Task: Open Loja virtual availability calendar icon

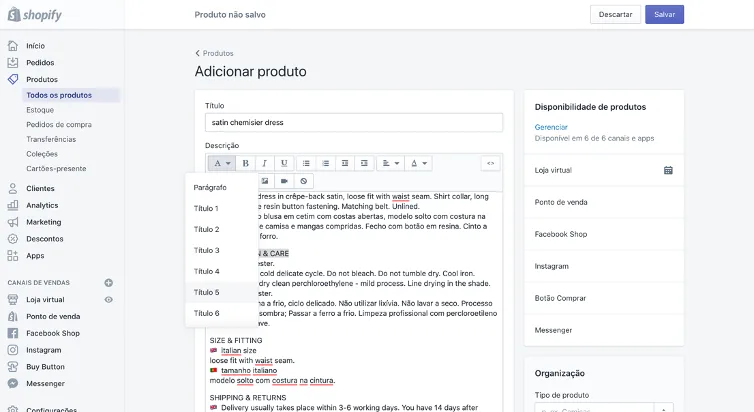Action: click(668, 170)
